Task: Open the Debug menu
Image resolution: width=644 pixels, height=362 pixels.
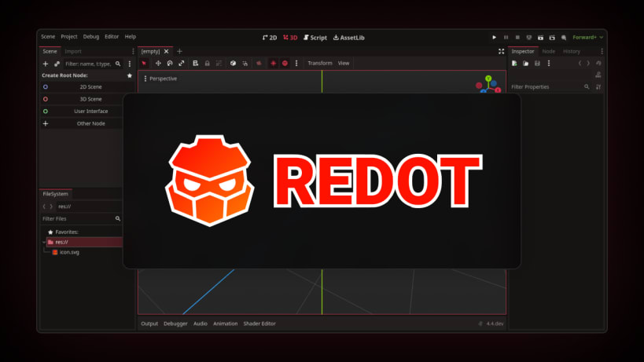Action: coord(90,36)
